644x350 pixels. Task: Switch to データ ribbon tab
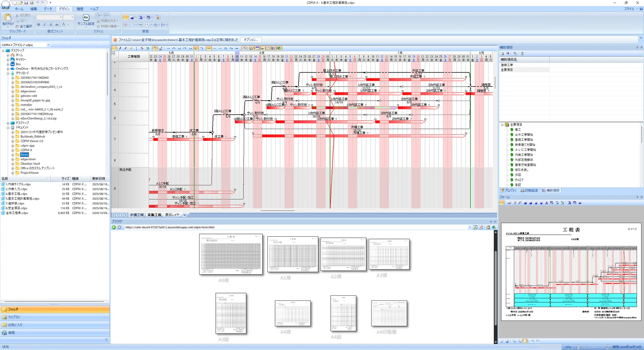pos(48,9)
